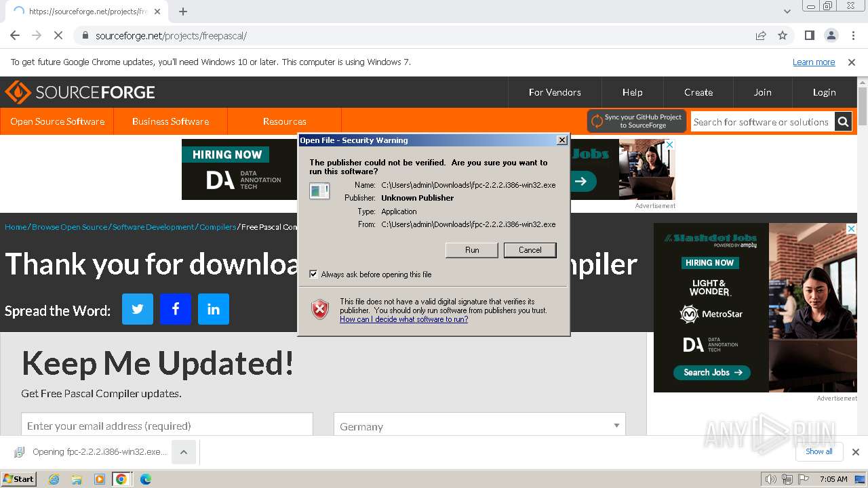Close the sidebar Slashdot Jobs ad

coord(851,229)
